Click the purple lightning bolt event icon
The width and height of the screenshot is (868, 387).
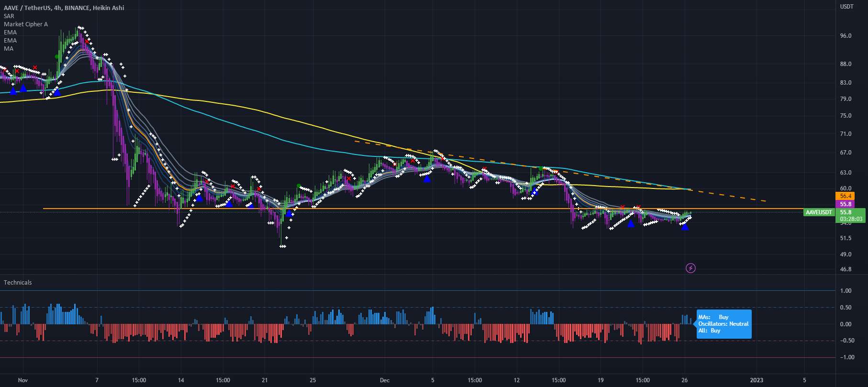coord(690,268)
